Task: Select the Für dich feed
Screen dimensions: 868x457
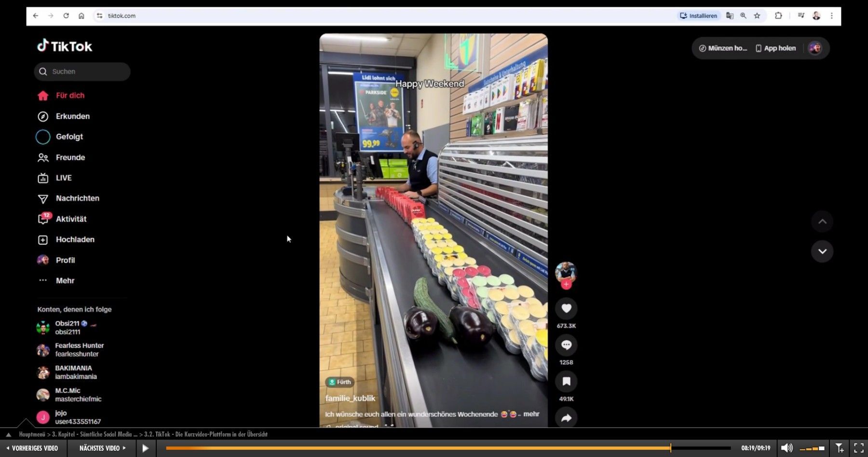Action: (x=69, y=96)
